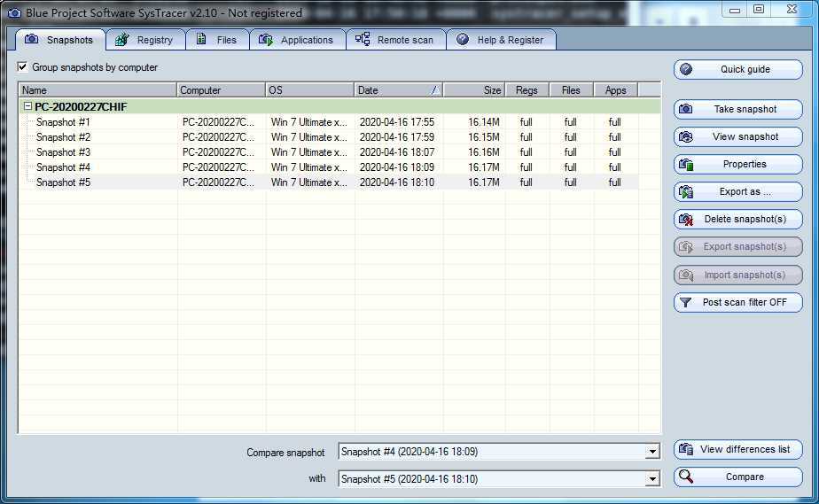Click Files 'full' cell of Snapshot #4

(x=571, y=167)
